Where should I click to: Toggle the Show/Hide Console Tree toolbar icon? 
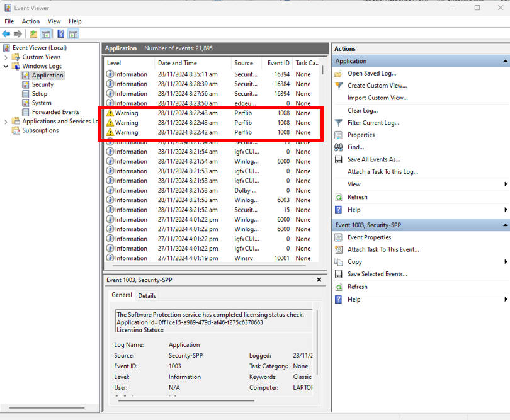[x=46, y=34]
